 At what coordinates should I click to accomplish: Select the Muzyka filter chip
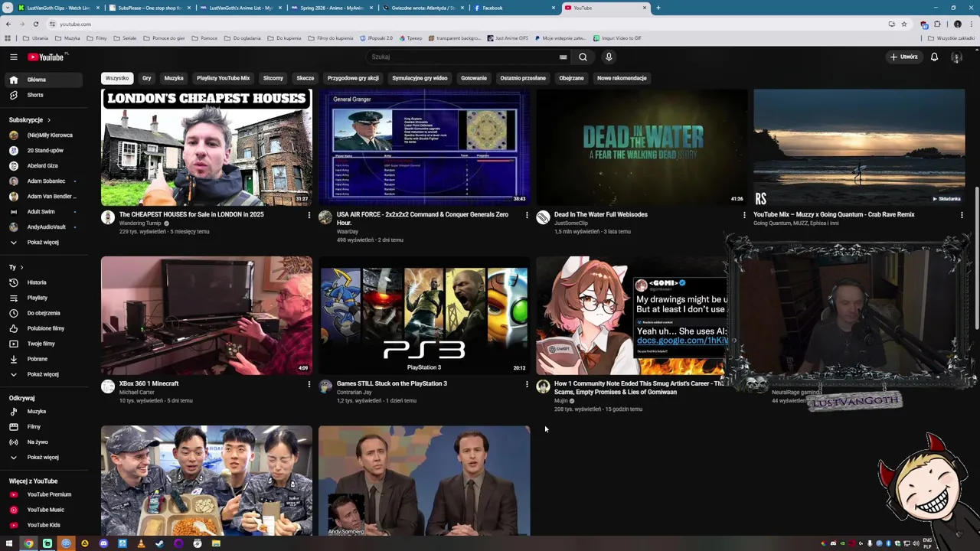pyautogui.click(x=174, y=78)
